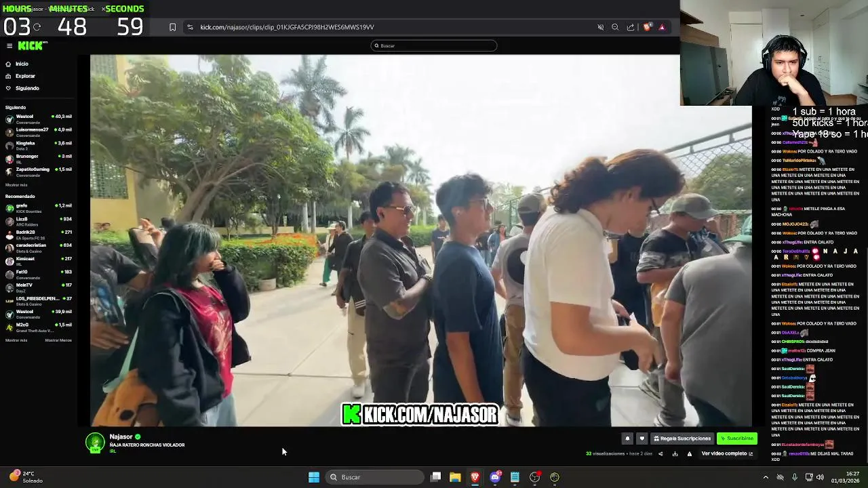The width and height of the screenshot is (868, 488).
Task: Open the M2cG Grand Theft Auto channel
Action: coord(39,327)
